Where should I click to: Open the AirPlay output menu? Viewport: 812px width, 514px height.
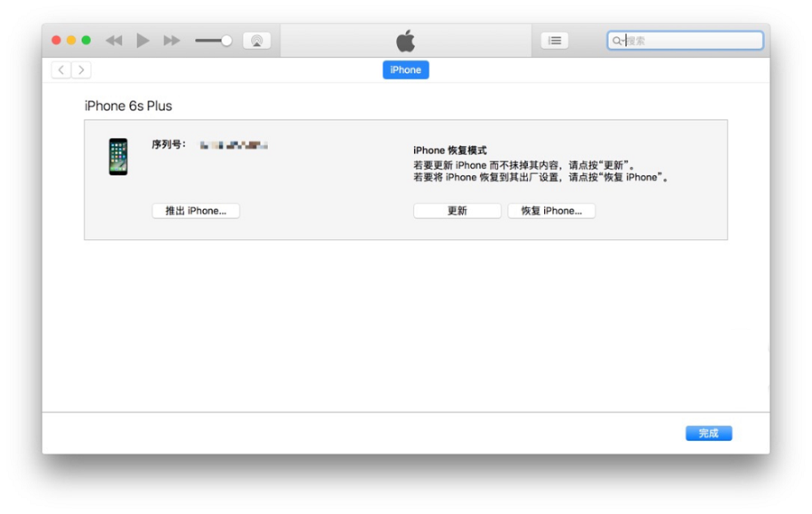[x=257, y=41]
